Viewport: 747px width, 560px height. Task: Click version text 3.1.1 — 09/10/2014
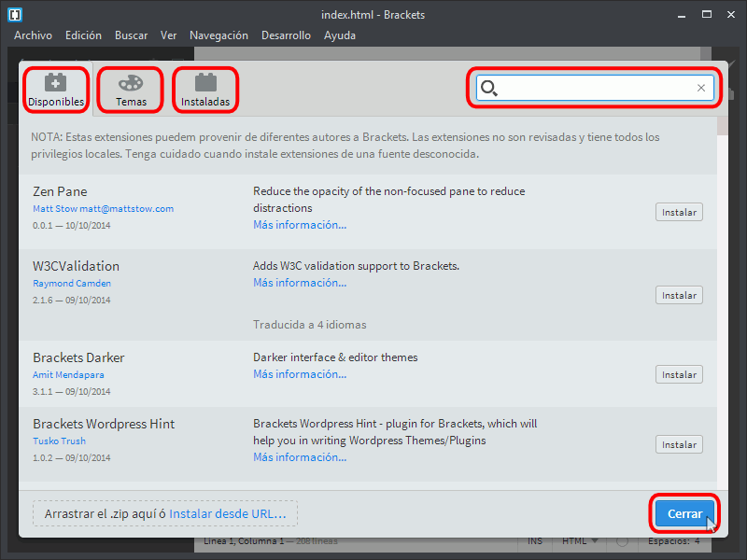72,392
